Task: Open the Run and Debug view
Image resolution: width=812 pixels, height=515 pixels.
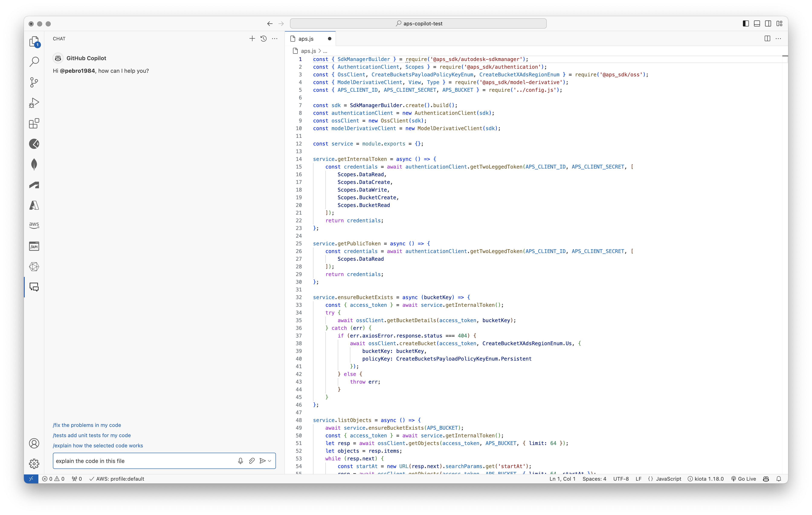Action: click(x=34, y=103)
